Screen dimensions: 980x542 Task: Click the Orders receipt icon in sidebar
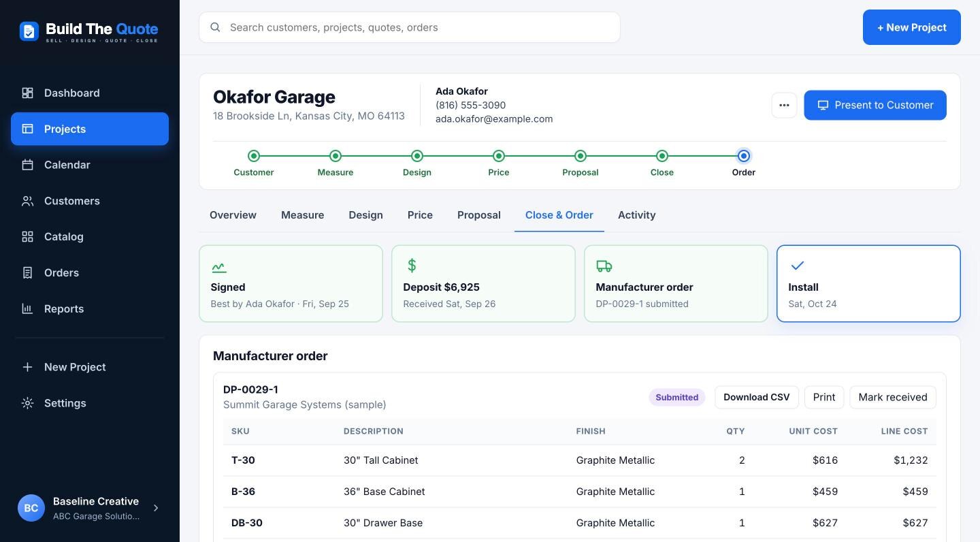point(27,273)
